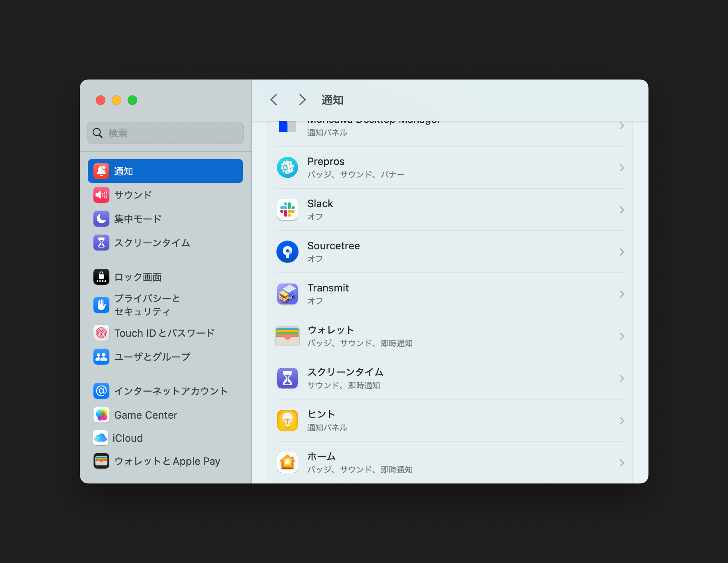Click the iCloud cloud icon
The image size is (728, 563).
(101, 438)
